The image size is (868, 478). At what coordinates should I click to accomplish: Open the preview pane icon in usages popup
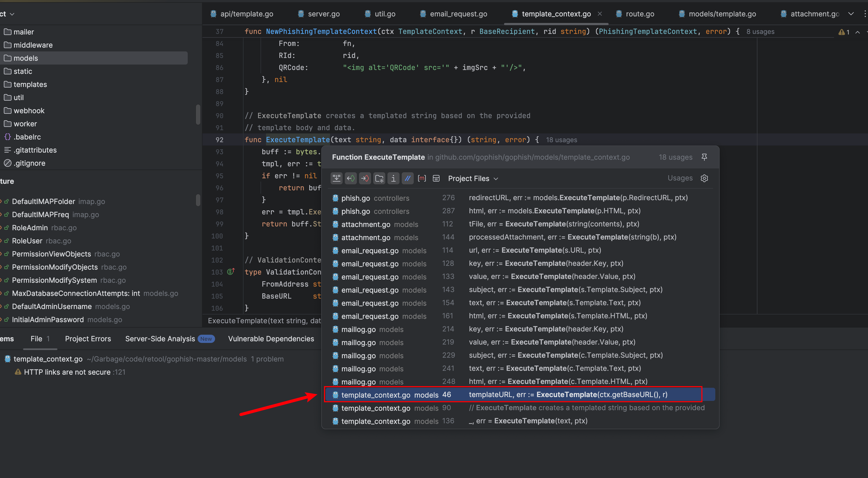(x=436, y=178)
